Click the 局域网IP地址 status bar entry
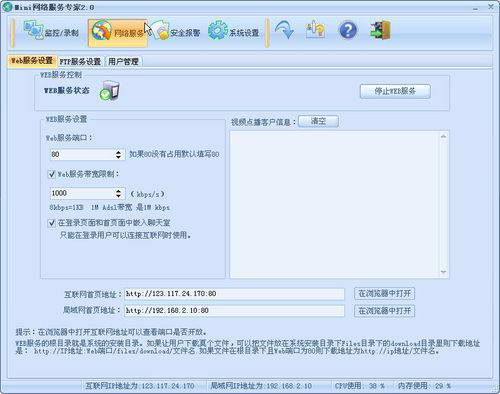 click(x=261, y=386)
